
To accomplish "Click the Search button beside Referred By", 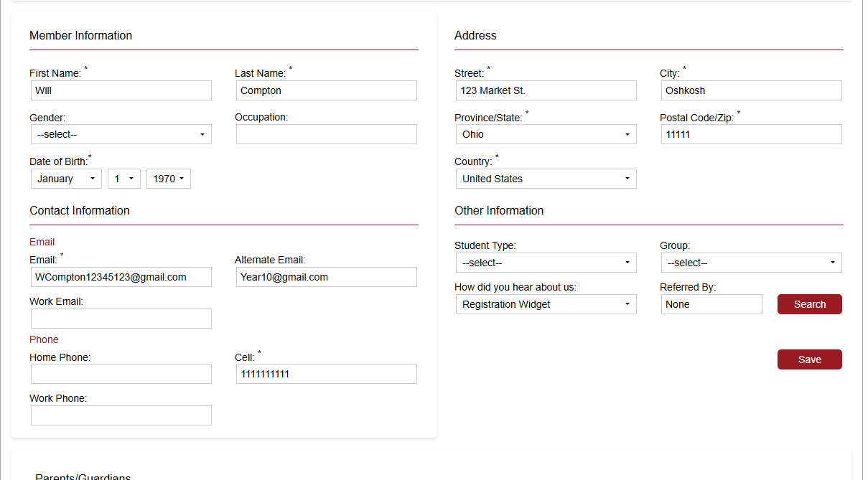I will pyautogui.click(x=809, y=304).
